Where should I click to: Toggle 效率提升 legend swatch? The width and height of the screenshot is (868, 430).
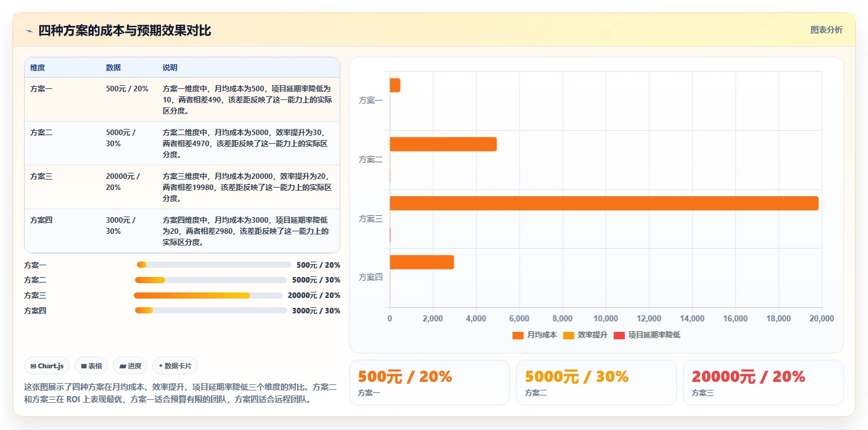pyautogui.click(x=568, y=335)
